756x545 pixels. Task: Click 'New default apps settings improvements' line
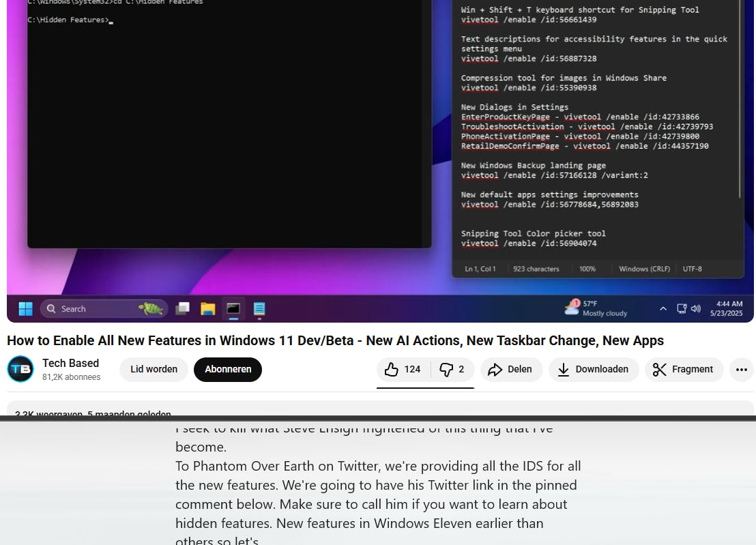pos(549,194)
